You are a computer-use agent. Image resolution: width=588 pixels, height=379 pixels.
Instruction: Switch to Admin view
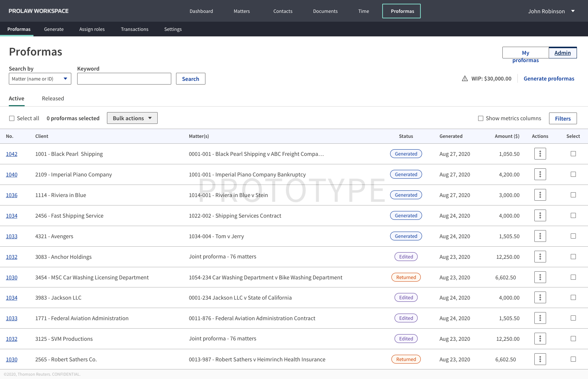[x=563, y=53]
